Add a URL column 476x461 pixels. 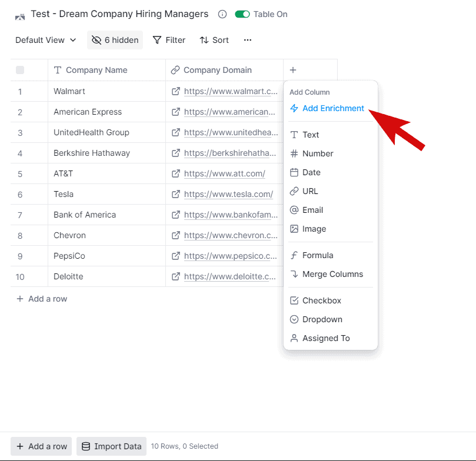click(x=330, y=191)
